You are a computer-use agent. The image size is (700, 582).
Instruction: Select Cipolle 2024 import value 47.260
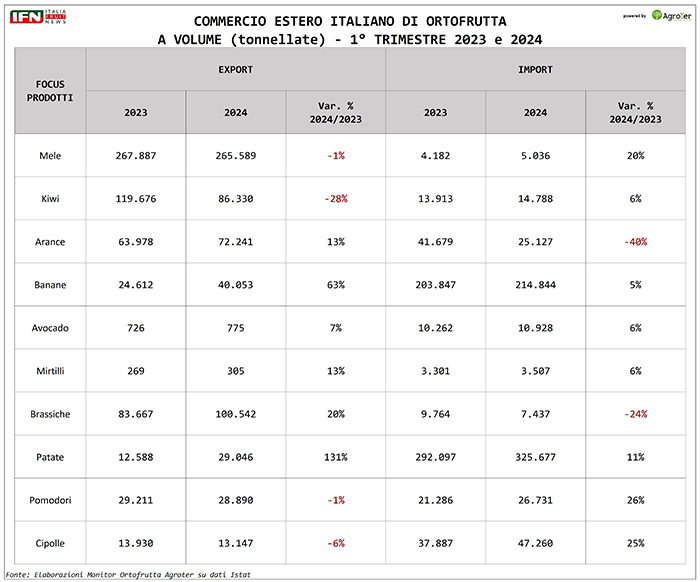click(x=535, y=543)
